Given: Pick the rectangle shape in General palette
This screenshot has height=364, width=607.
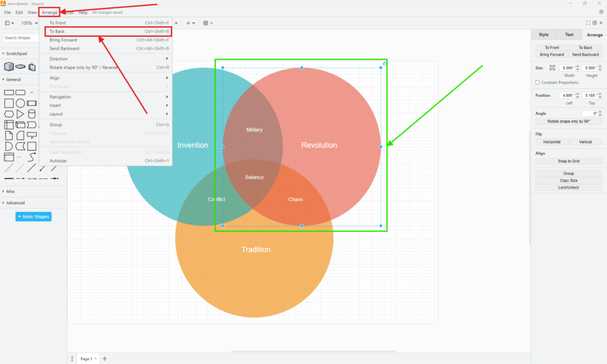Looking at the screenshot, I should (x=9, y=92).
